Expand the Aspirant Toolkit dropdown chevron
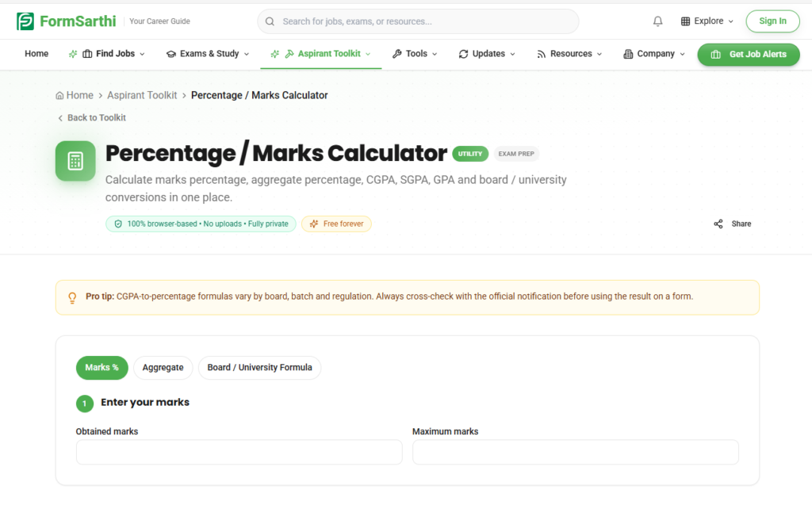 tap(368, 54)
